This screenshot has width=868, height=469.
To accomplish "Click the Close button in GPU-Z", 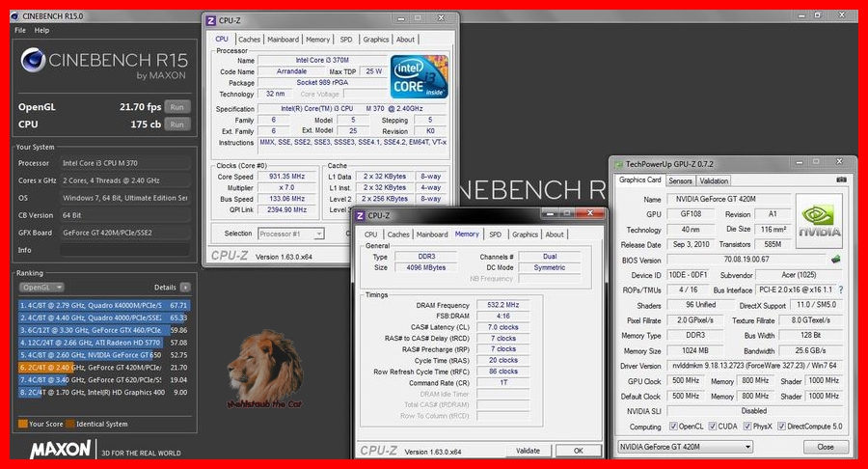I will pyautogui.click(x=825, y=446).
